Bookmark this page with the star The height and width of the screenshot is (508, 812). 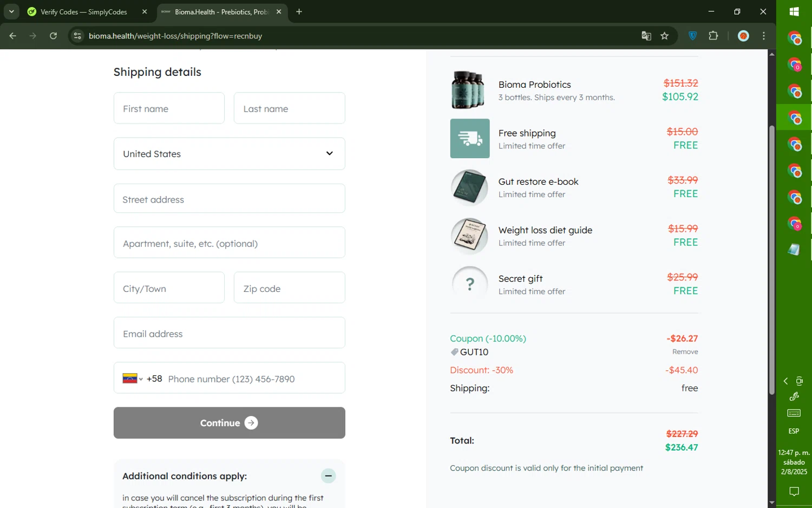tap(665, 36)
